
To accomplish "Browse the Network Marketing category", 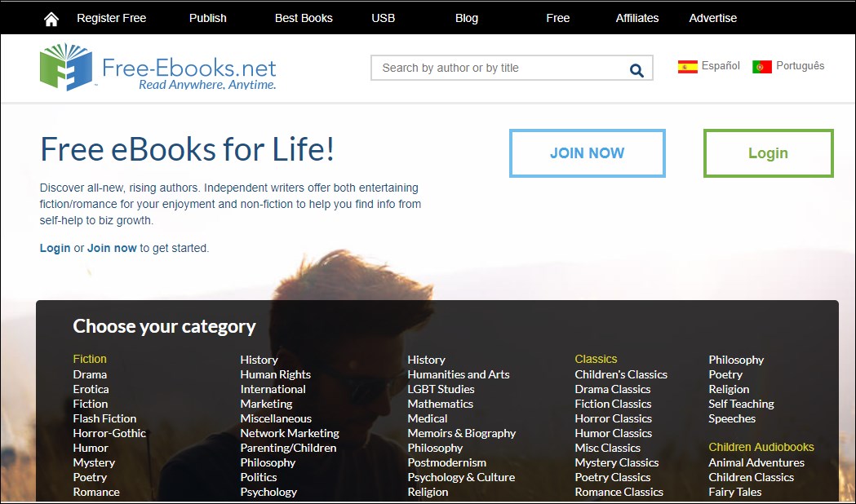I will (x=290, y=433).
